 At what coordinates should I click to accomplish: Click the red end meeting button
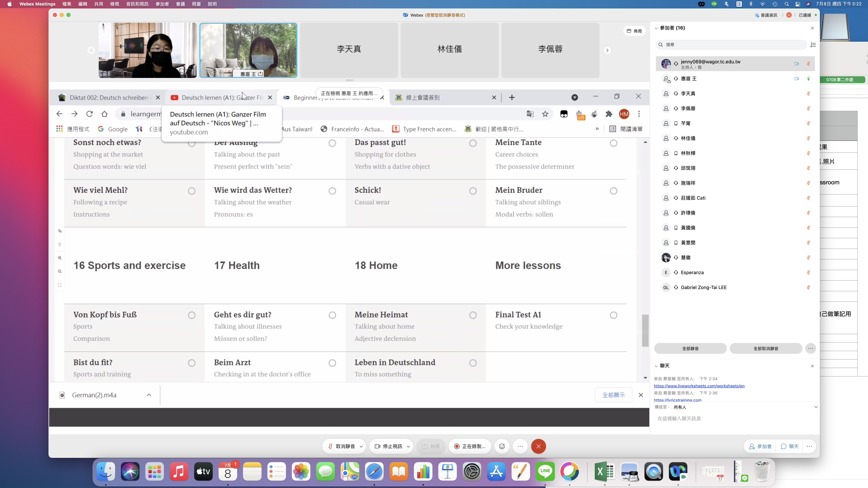click(x=538, y=446)
